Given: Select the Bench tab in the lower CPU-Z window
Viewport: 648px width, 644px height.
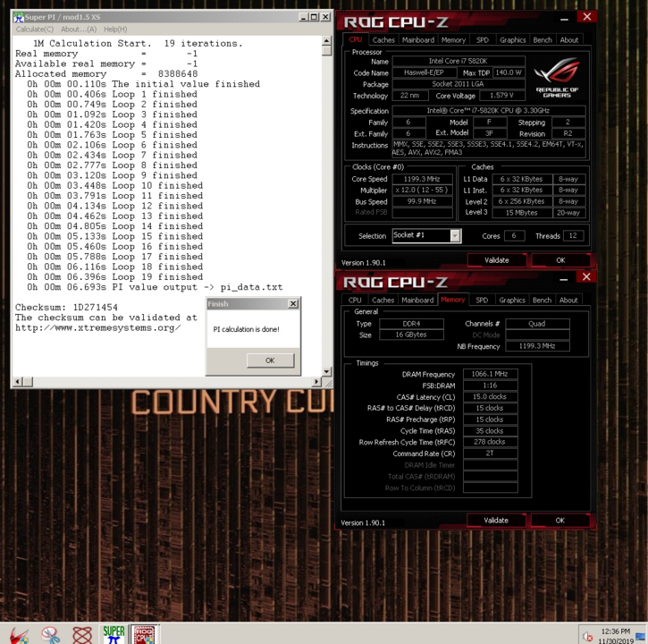Looking at the screenshot, I should coord(542,301).
